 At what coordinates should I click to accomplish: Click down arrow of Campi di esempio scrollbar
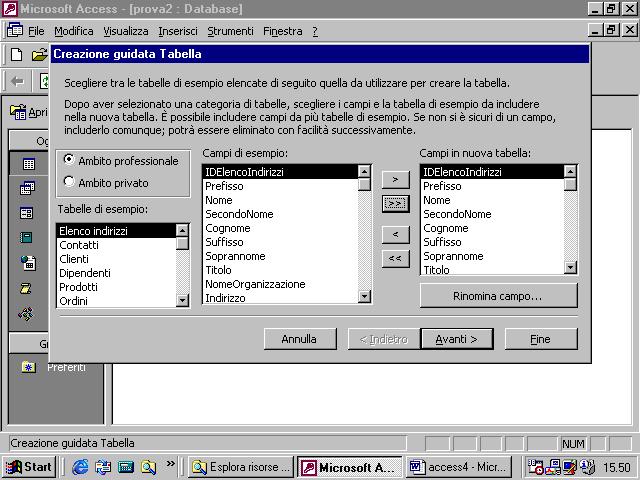[364, 296]
